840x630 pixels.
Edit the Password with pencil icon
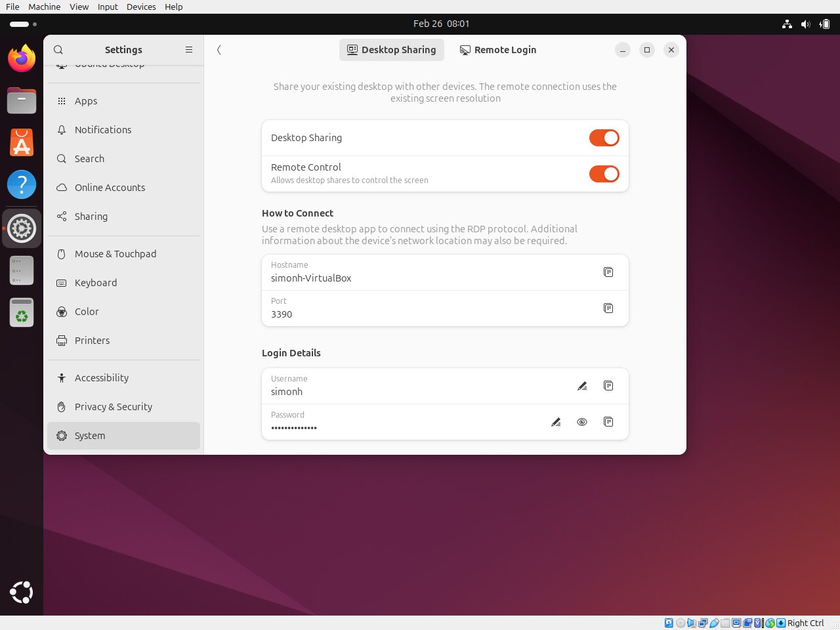pos(556,422)
